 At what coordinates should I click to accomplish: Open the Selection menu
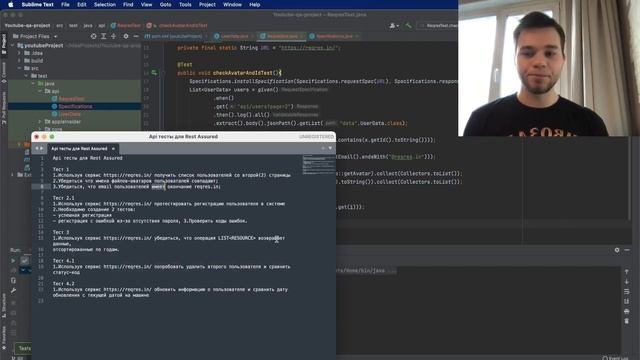[x=105, y=4]
